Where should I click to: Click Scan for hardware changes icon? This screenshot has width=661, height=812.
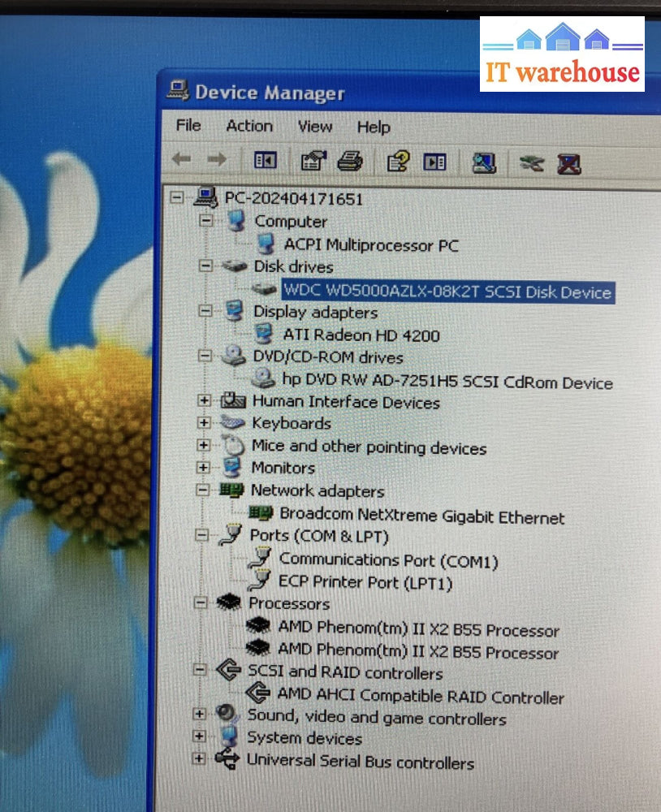(x=484, y=163)
